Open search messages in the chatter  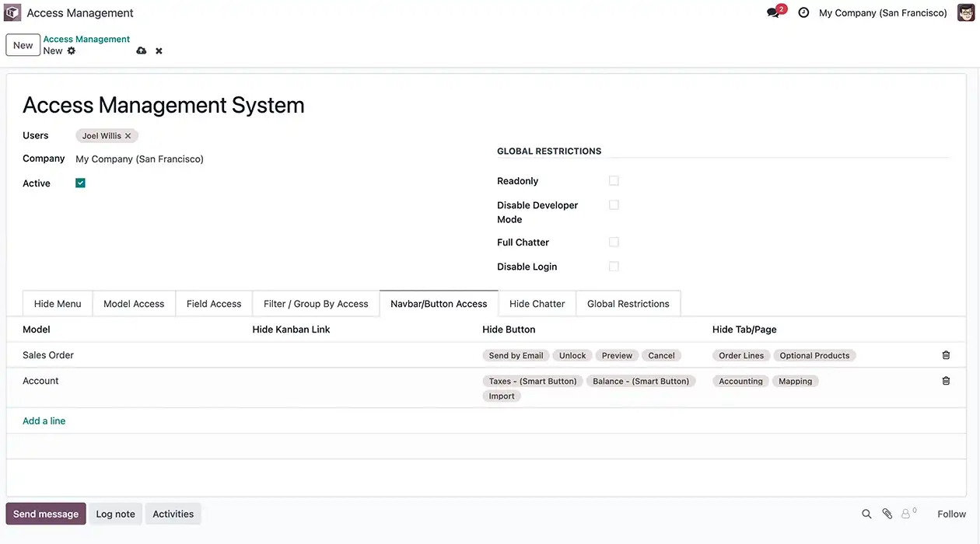[866, 513]
